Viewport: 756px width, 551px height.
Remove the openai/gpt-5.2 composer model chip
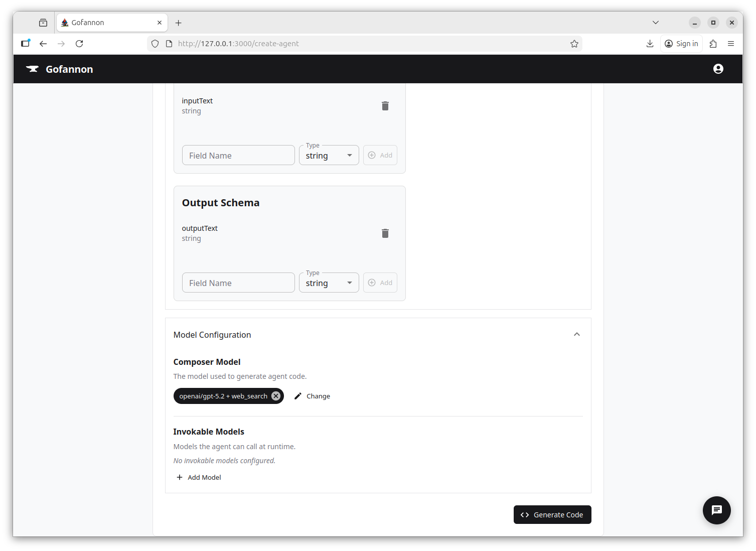tap(276, 396)
